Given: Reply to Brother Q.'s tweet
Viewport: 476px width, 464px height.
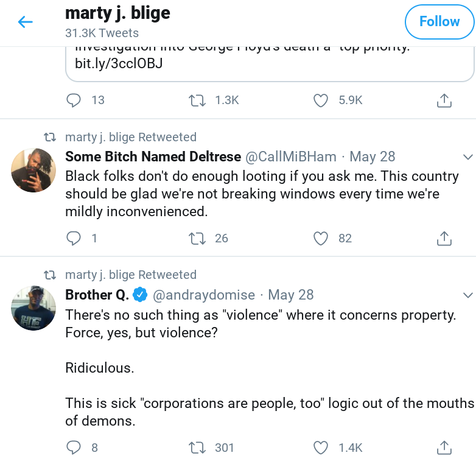Looking at the screenshot, I should tap(73, 448).
